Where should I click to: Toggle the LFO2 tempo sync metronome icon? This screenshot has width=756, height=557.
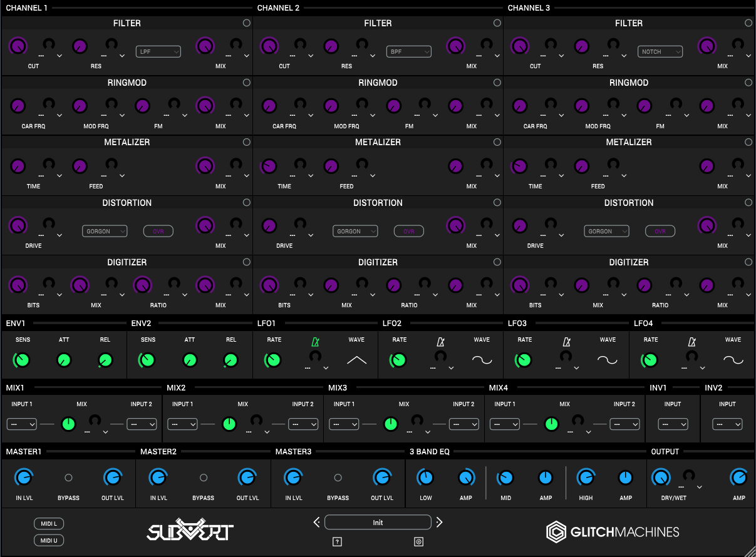click(441, 342)
